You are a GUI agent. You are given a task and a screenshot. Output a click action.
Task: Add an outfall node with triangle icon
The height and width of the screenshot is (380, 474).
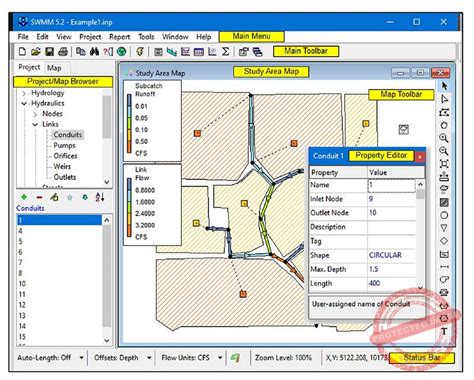(x=444, y=228)
